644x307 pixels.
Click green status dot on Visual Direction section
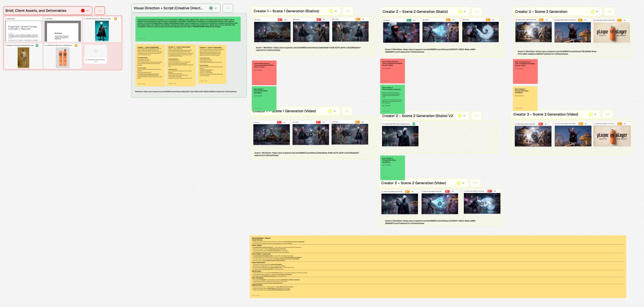tap(211, 8)
